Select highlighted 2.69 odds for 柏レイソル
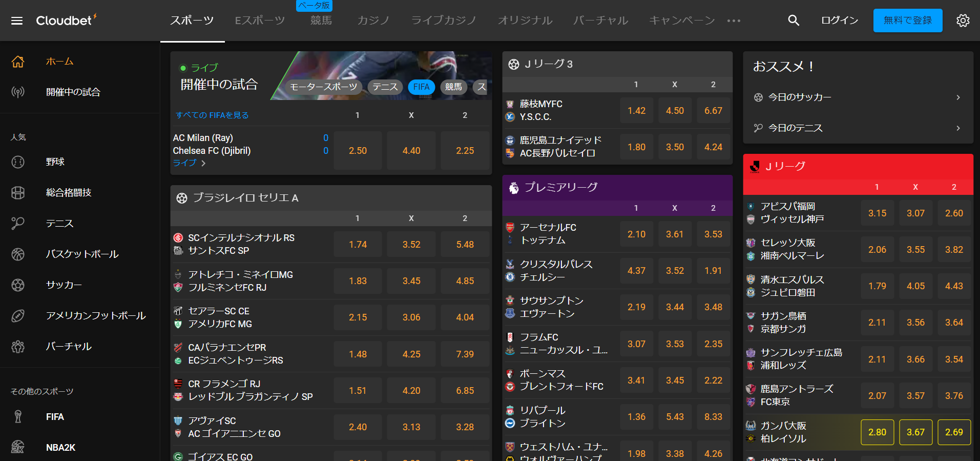This screenshot has height=461, width=980. [x=954, y=432]
